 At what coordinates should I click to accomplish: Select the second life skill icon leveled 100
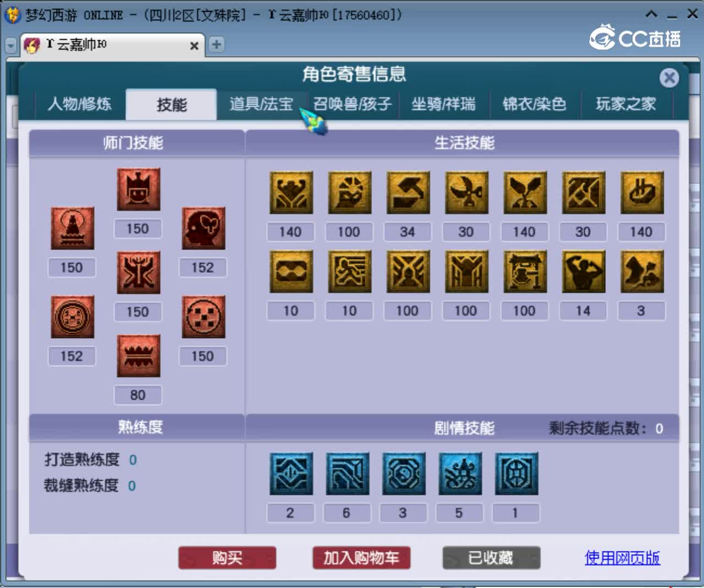pyautogui.click(x=349, y=192)
